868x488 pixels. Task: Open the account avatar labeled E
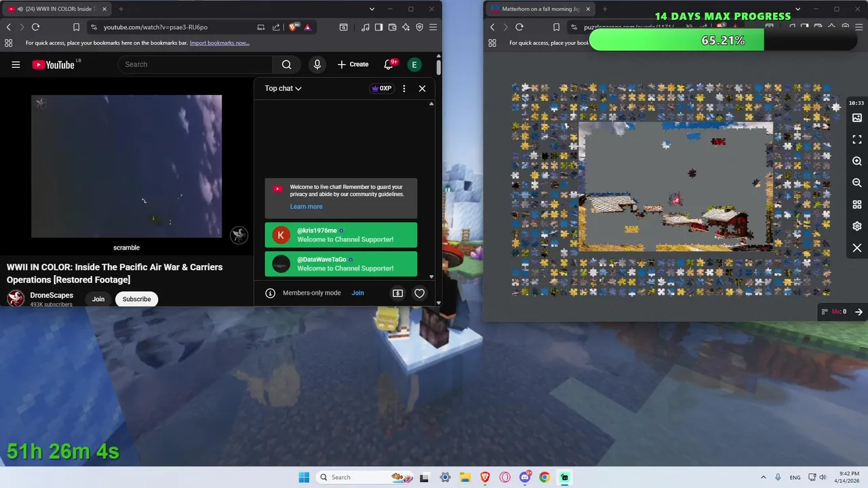tap(414, 64)
